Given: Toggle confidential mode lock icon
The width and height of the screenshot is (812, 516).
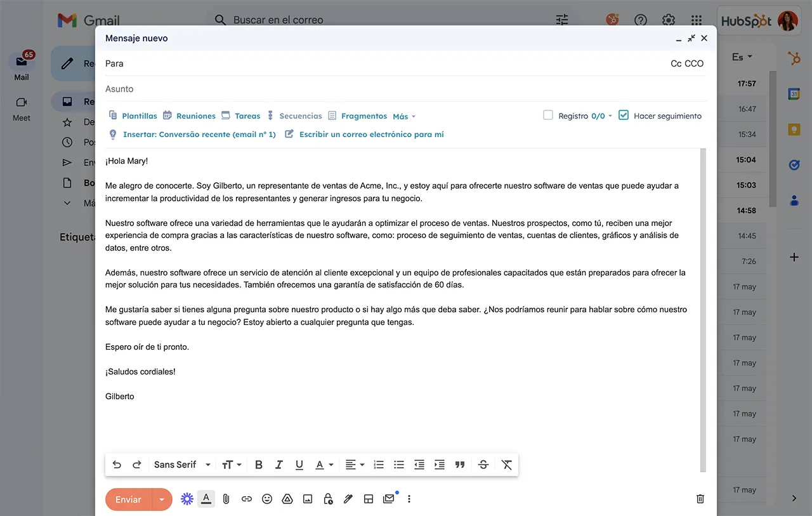Looking at the screenshot, I should click(328, 499).
